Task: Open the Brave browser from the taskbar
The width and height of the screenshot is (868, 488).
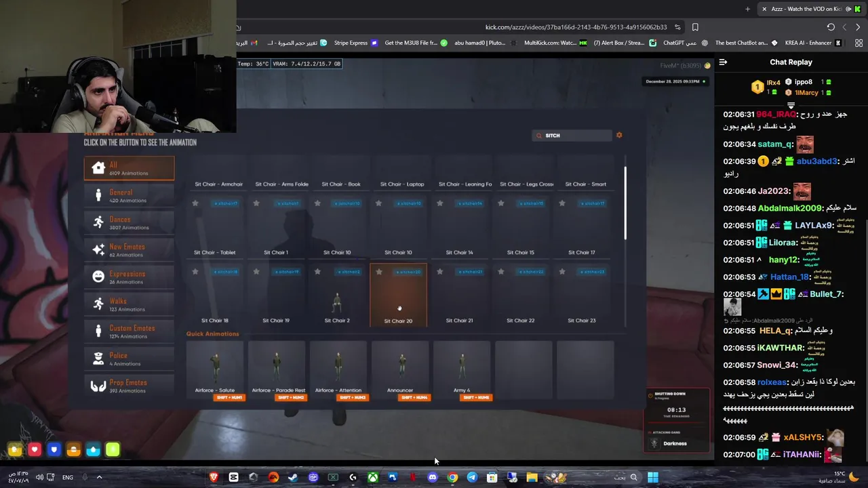Action: coord(214,477)
